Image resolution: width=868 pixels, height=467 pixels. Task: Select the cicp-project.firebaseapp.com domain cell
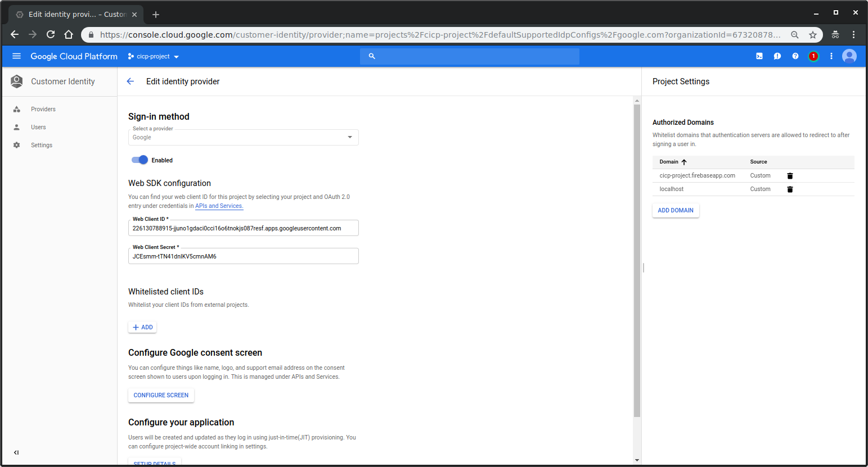click(x=698, y=175)
